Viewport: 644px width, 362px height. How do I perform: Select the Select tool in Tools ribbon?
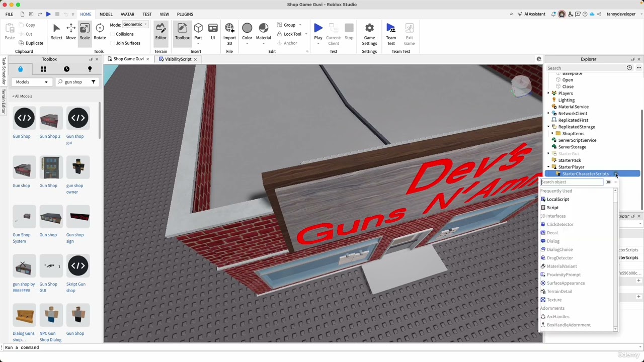pos(56,32)
